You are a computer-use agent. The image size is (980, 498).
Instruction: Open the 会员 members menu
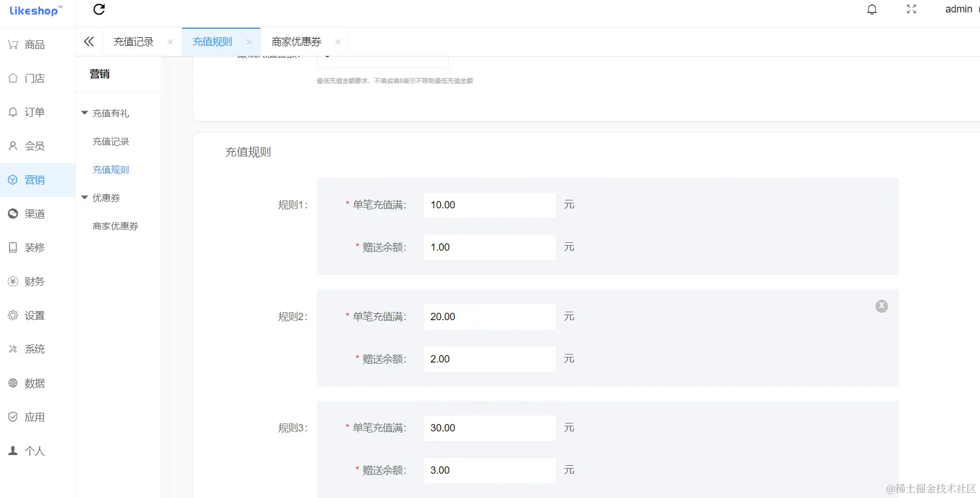pos(37,146)
